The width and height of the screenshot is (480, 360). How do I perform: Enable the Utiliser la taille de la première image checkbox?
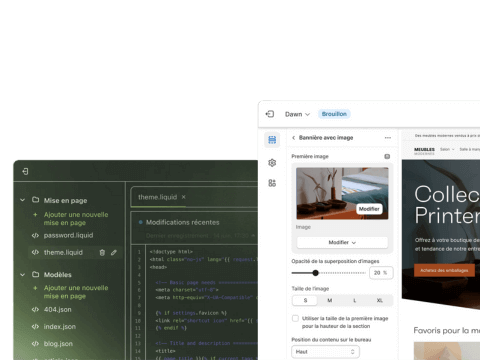pos(295,318)
